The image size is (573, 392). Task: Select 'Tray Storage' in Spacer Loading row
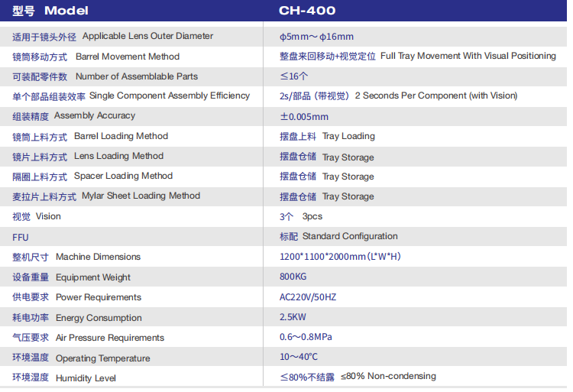pos(348,177)
